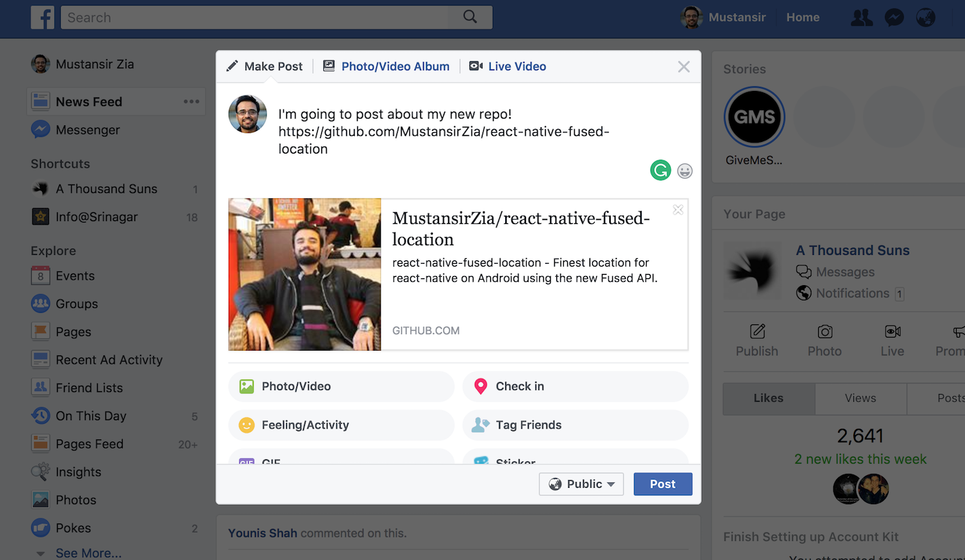The width and height of the screenshot is (965, 560).
Task: Open A Thousand Suns page link
Action: 853,251
